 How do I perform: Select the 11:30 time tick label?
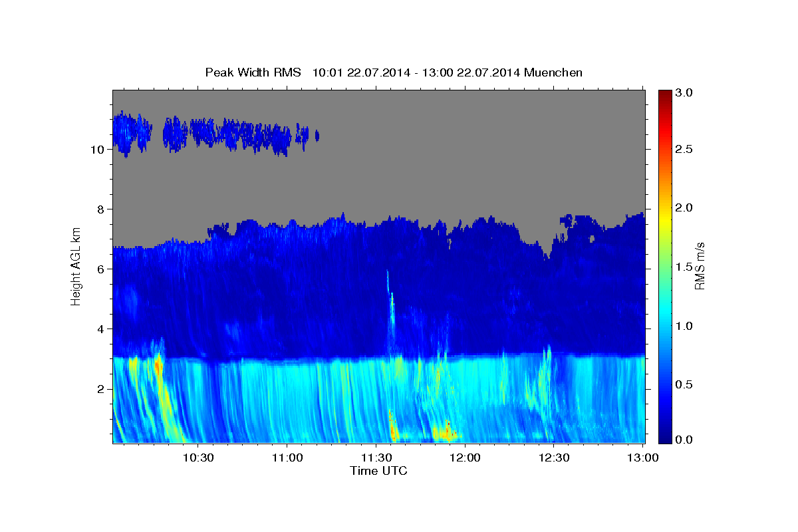(376, 458)
